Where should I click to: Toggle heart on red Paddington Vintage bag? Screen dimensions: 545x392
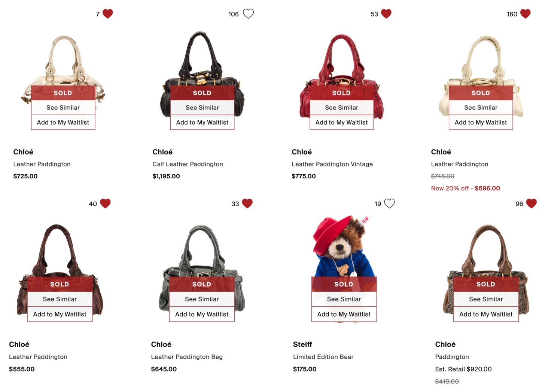[x=386, y=14]
